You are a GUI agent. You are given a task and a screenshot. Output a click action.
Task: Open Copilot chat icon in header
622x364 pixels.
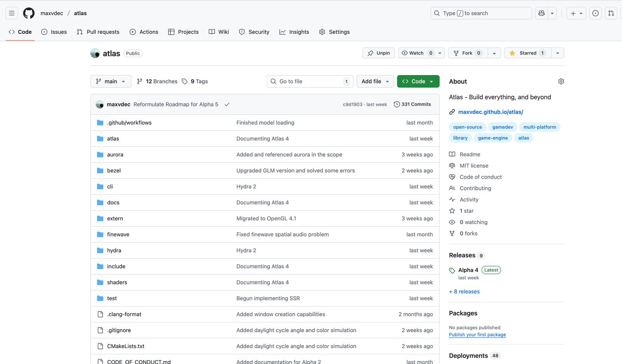542,13
